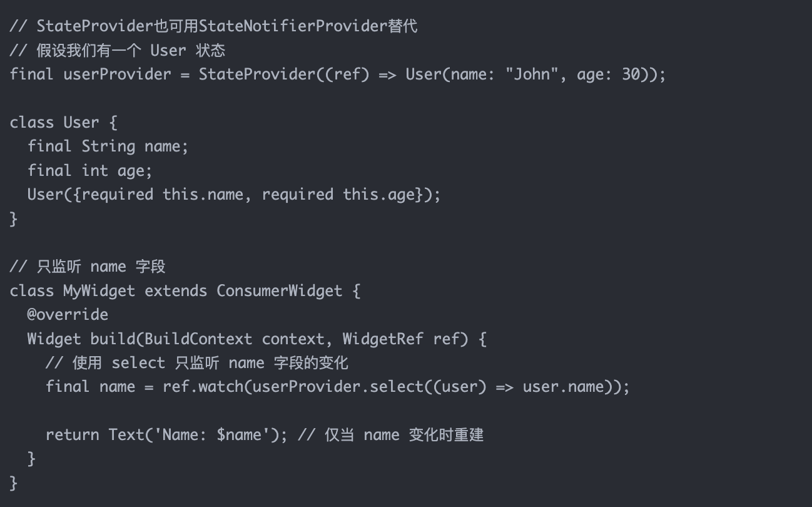812x507 pixels.
Task: Click the @override annotation
Action: click(68, 315)
